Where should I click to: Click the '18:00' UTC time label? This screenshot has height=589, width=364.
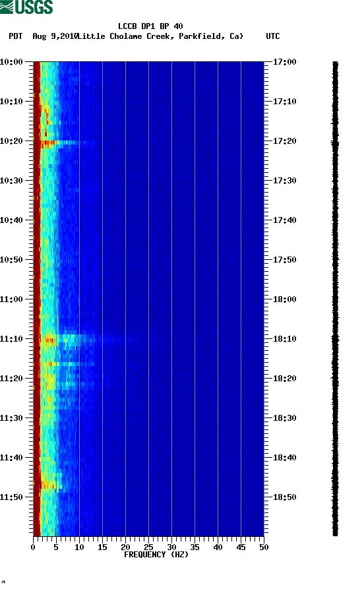click(x=285, y=299)
